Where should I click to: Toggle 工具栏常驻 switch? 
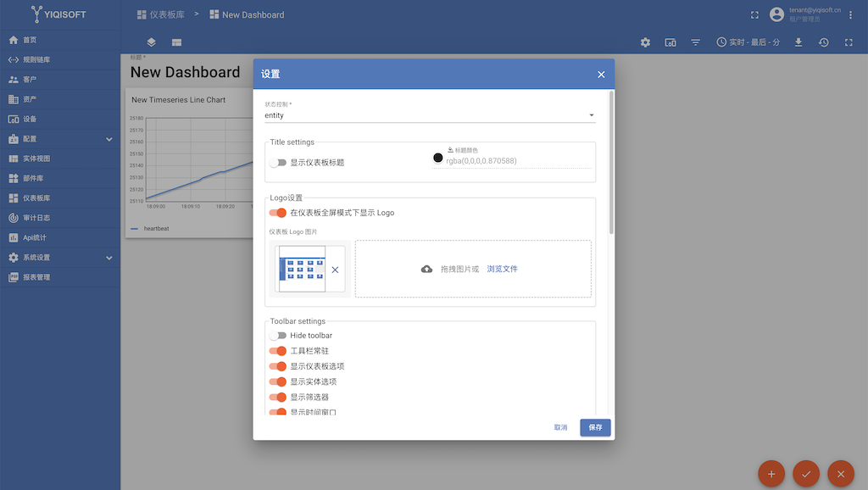[277, 351]
